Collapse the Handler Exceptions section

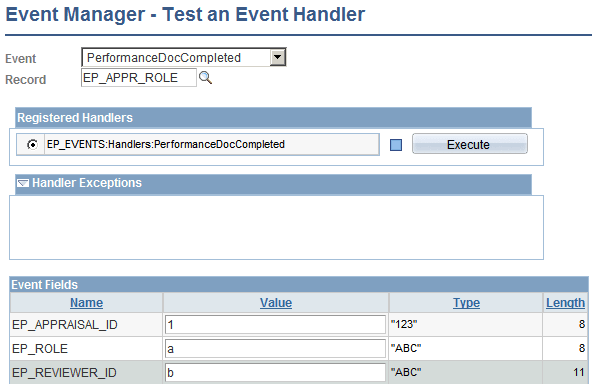pos(23,183)
